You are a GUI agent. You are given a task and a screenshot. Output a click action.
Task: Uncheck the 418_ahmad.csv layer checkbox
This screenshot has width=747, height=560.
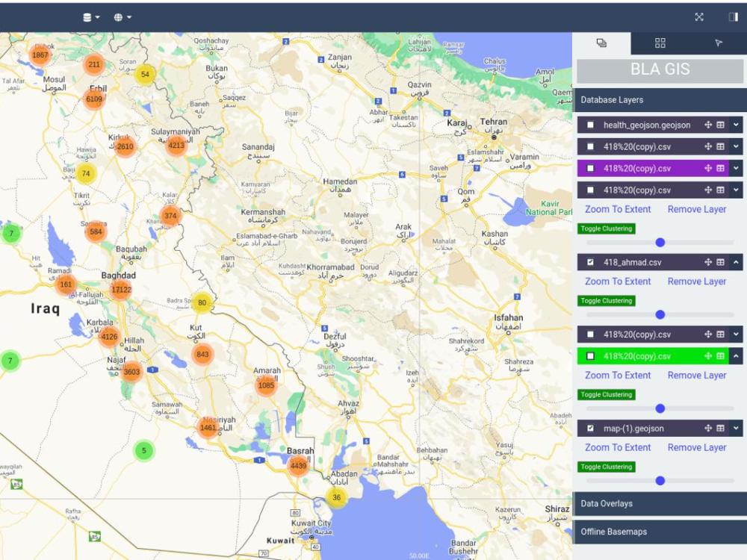[x=590, y=262]
